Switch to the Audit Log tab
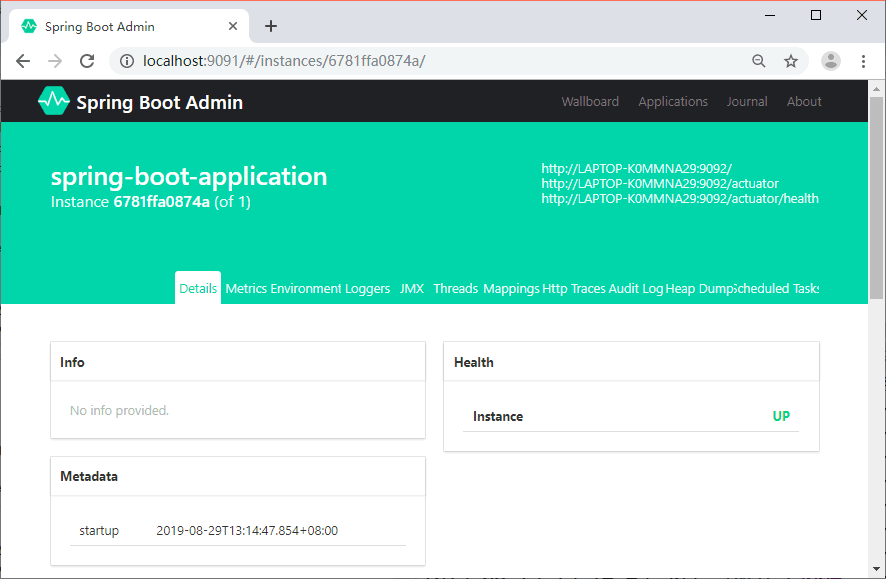Screen dimensions: 886x579 click(x=636, y=289)
